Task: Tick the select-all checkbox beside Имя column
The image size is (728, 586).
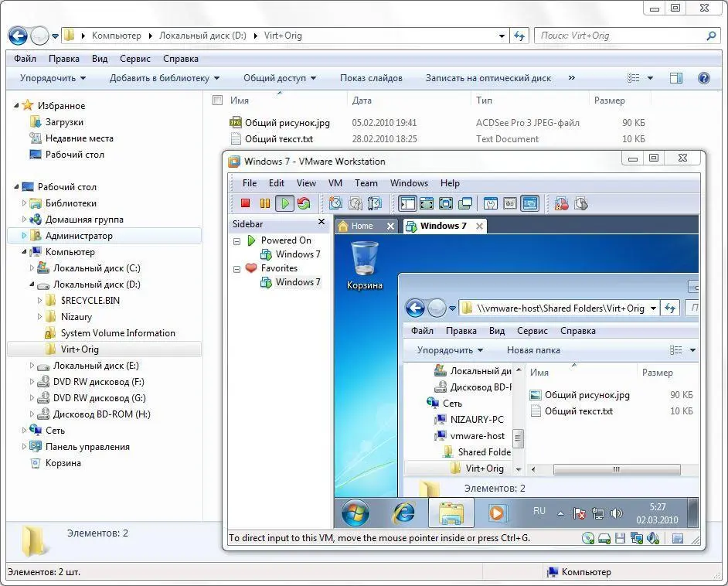Action: click(x=217, y=100)
